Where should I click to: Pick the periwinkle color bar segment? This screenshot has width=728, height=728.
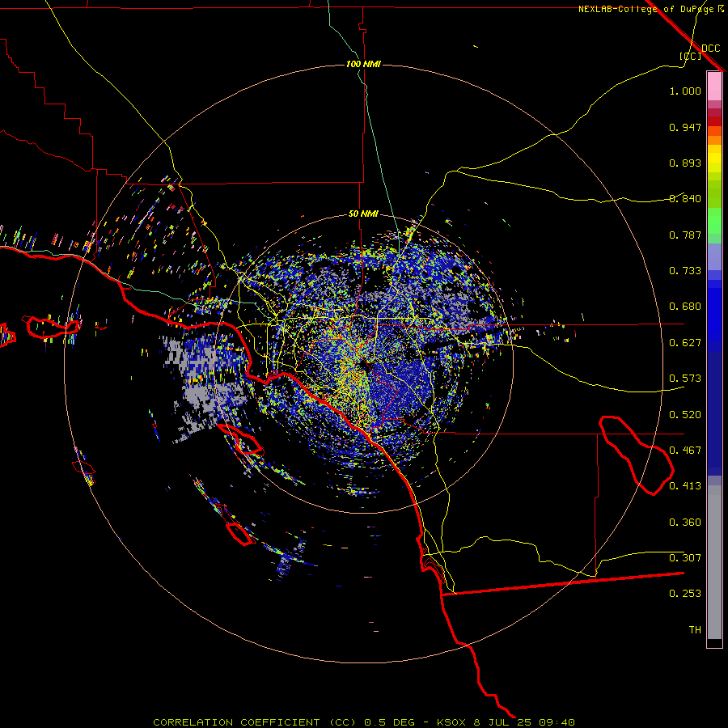[x=714, y=256]
